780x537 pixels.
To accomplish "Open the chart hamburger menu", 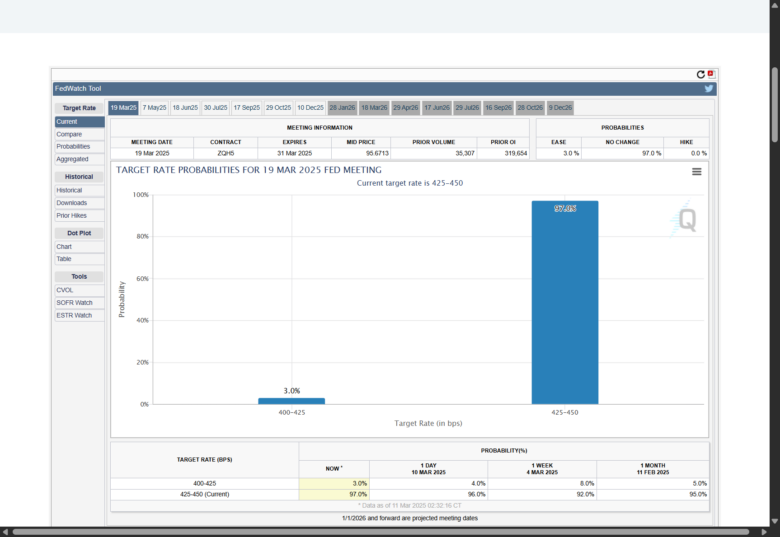I will 696,172.
